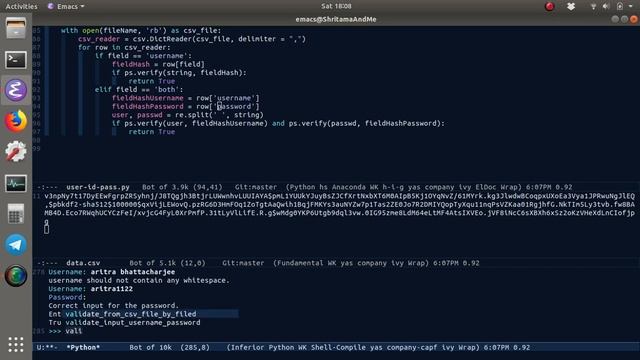The width and height of the screenshot is (640, 360).
Task: Click the hash line starting 'v3npNy7t17DyEEwF'
Action: tap(340, 196)
